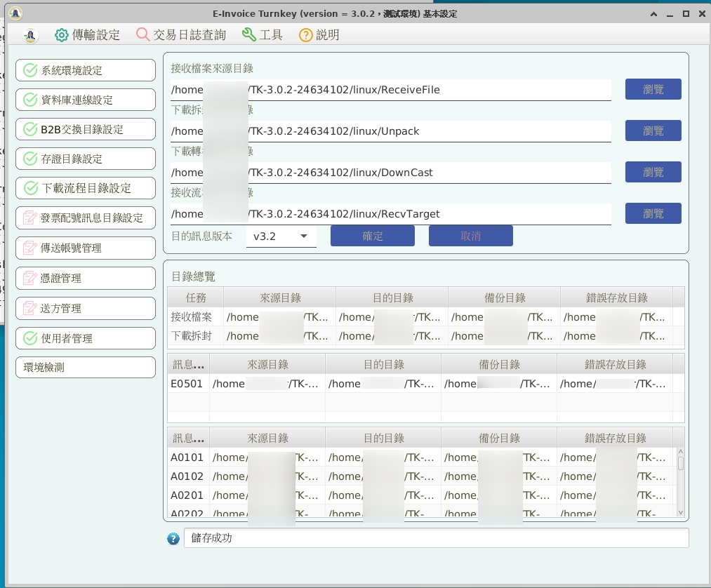The height and width of the screenshot is (588, 711).
Task: Open 發票配號訊息目錄設定 page
Action: 86,218
